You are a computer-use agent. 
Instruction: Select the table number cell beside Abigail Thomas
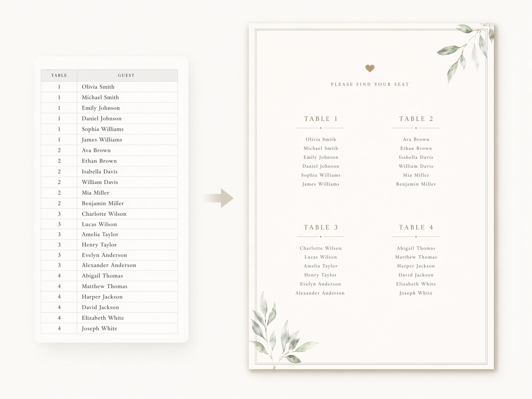click(x=59, y=275)
